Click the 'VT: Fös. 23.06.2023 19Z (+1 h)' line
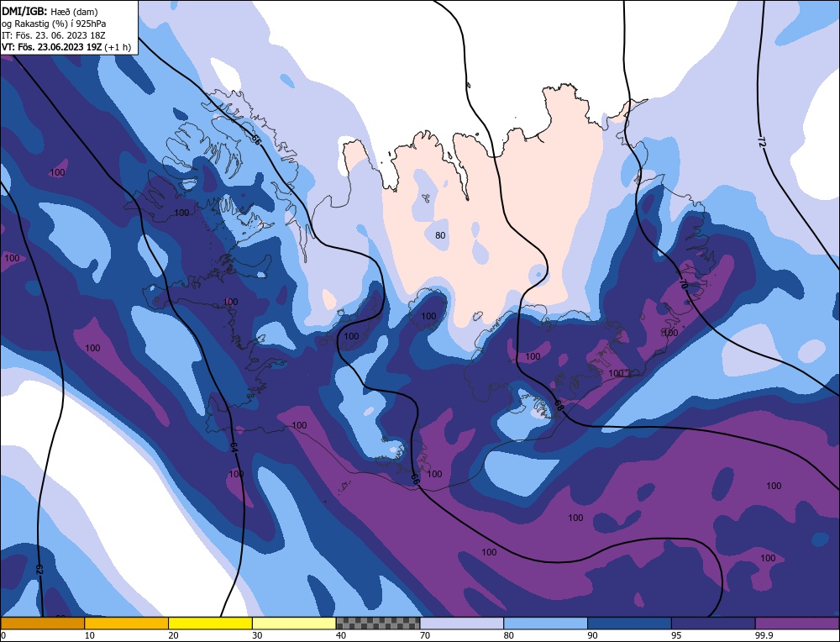The height and width of the screenshot is (642, 840). click(x=66, y=47)
